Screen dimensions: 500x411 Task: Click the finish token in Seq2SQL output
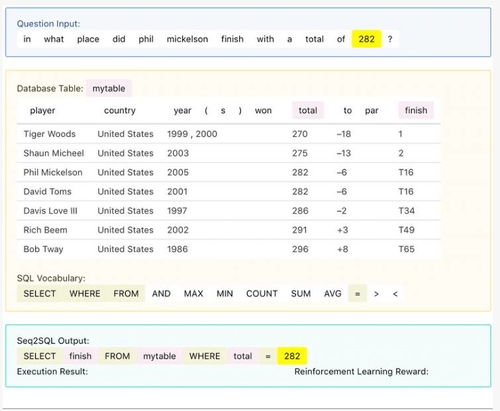tap(80, 356)
